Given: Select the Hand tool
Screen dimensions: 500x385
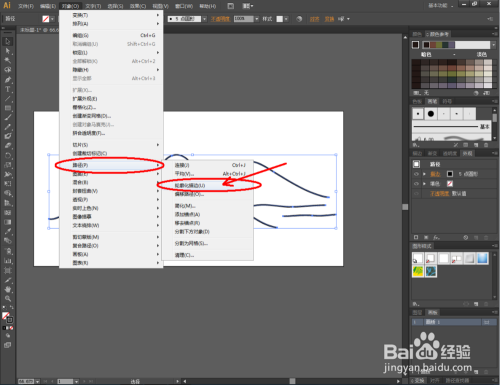Looking at the screenshot, I should point(8,289).
